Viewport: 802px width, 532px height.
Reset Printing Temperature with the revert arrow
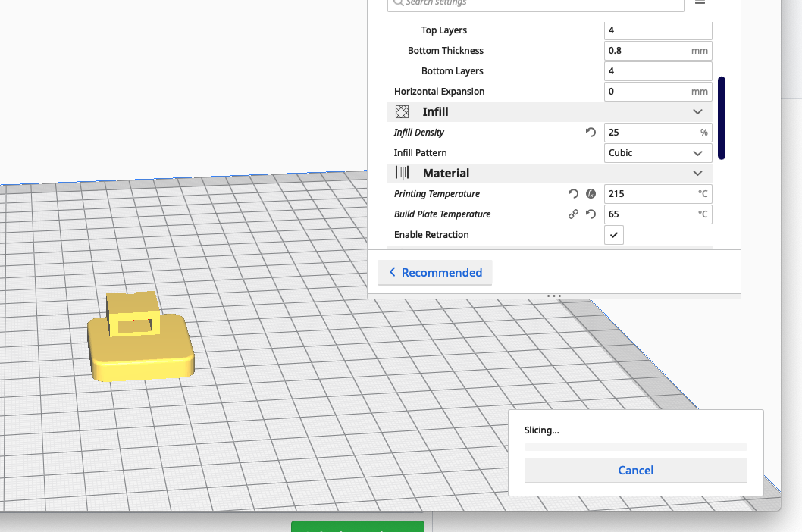pyautogui.click(x=573, y=193)
